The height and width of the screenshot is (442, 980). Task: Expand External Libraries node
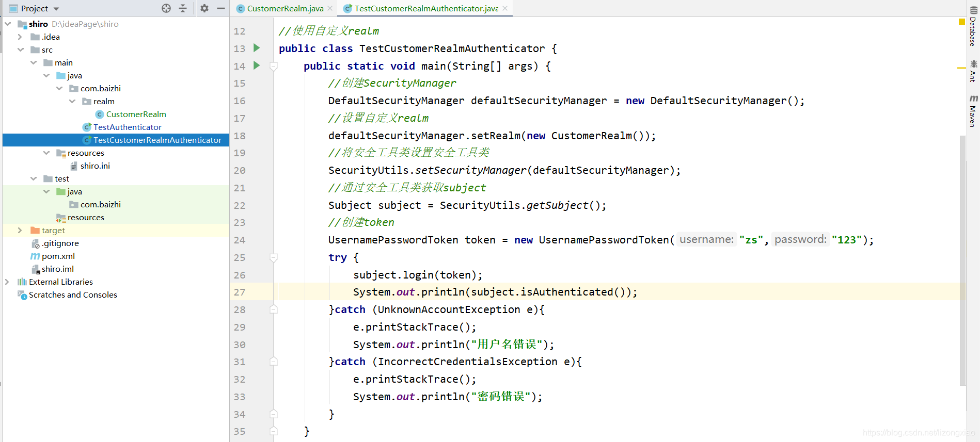7,282
